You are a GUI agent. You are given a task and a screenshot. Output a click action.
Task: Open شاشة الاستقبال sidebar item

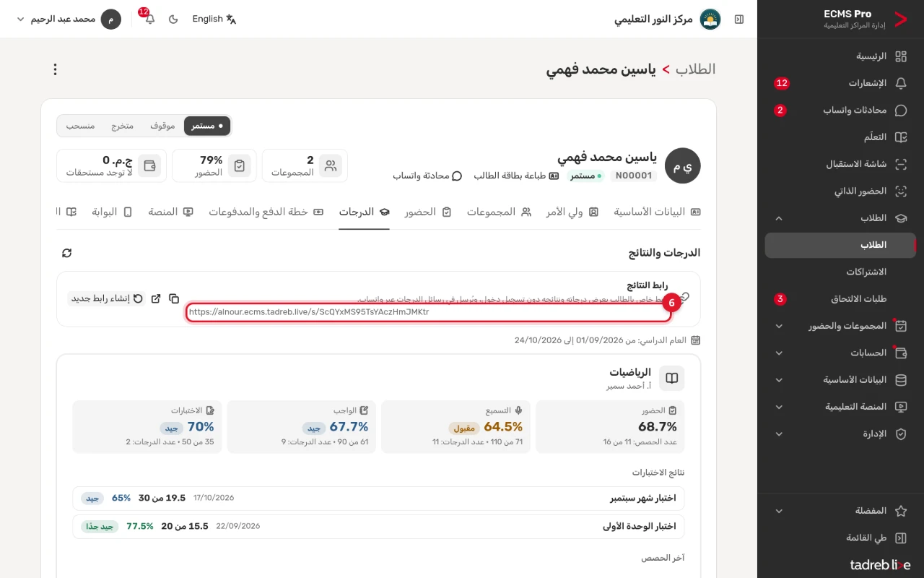(840, 164)
